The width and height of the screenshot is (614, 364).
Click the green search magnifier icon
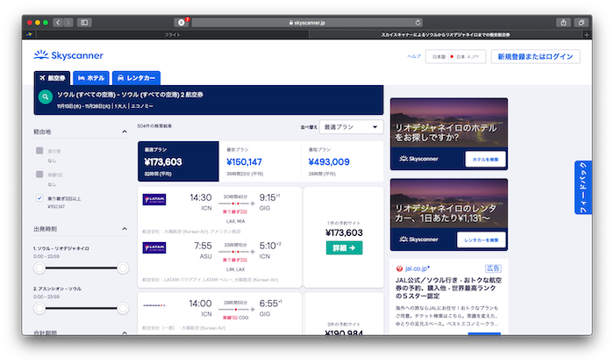[46, 96]
